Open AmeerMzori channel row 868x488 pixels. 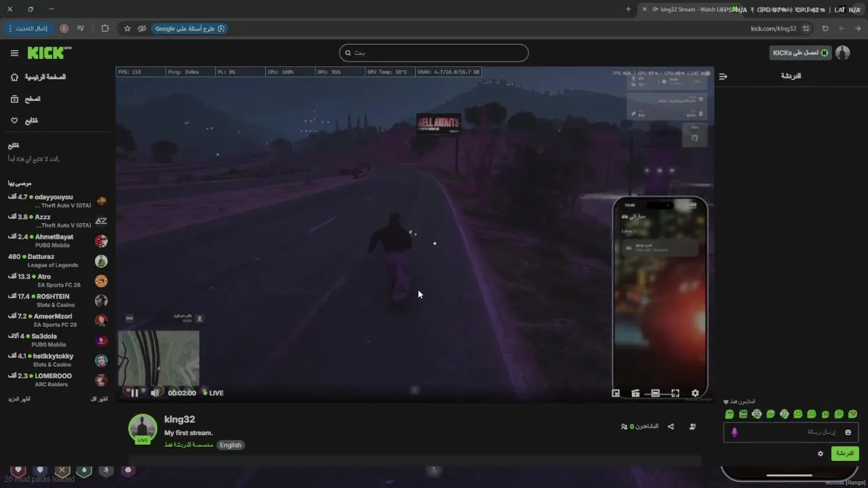tap(57, 321)
